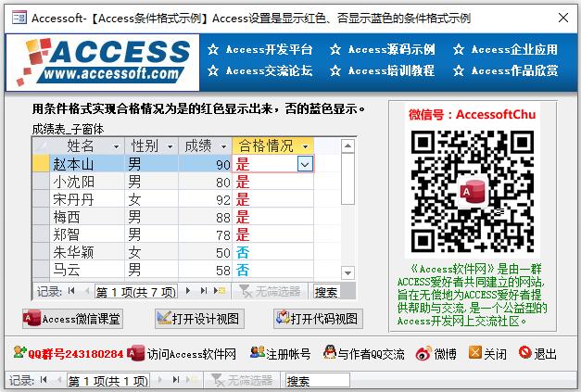Image resolution: width=581 pixels, height=392 pixels.
Task: Add new record in subform navigator
Action: click(220, 291)
